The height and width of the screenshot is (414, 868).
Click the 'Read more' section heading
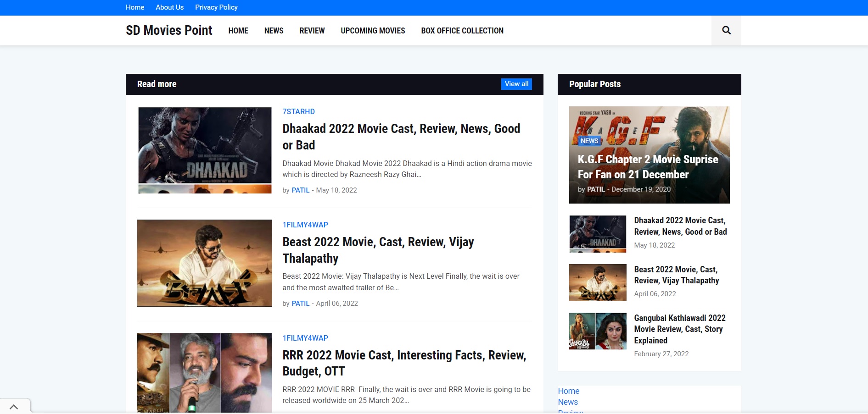pos(157,84)
